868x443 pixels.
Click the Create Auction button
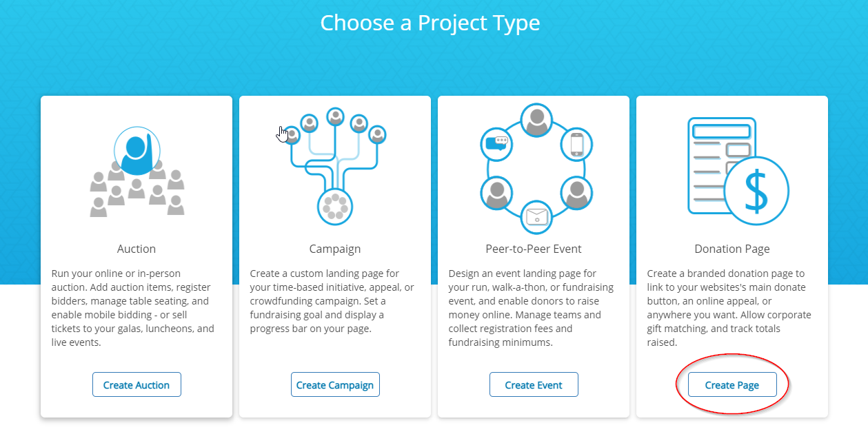click(137, 385)
